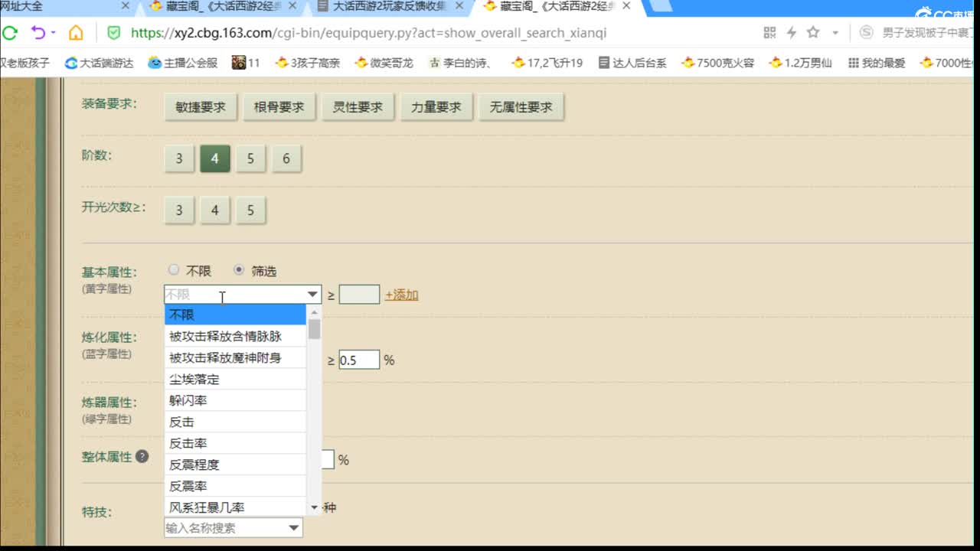Open the QR code grid icon in address bar
Image resolution: width=980 pixels, height=551 pixels.
click(770, 33)
